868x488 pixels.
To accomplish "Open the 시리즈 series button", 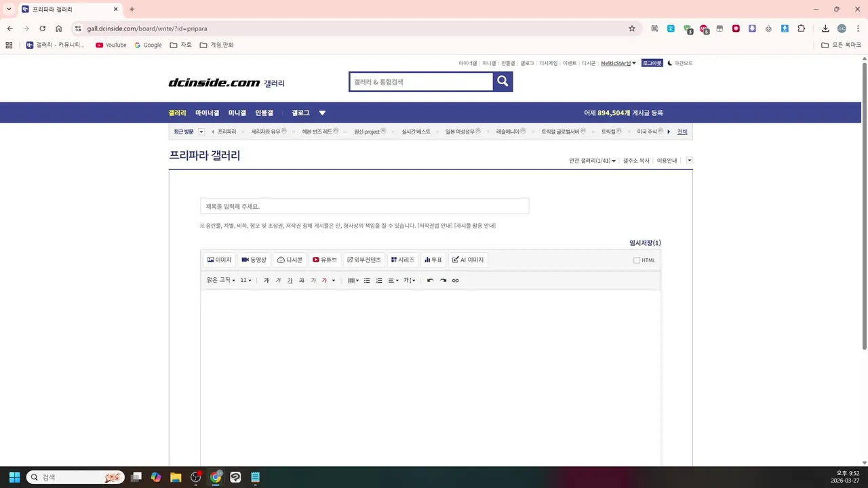I will tap(403, 260).
